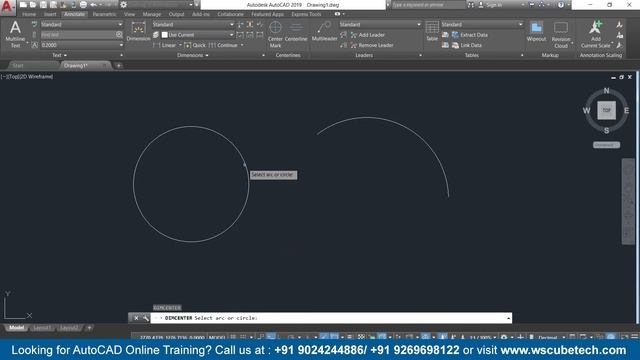
Task: Switch to Start file tab
Action: [x=18, y=65]
